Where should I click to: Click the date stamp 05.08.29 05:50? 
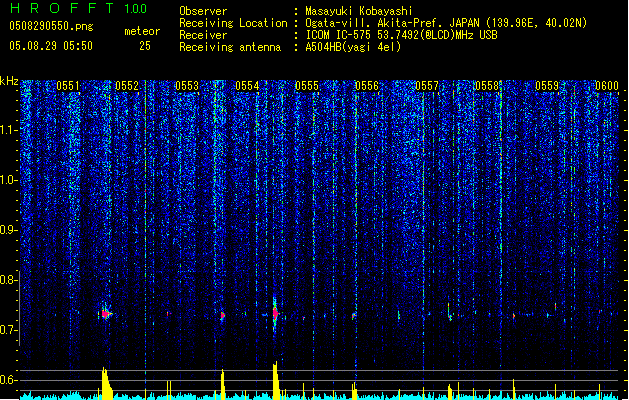51,46
